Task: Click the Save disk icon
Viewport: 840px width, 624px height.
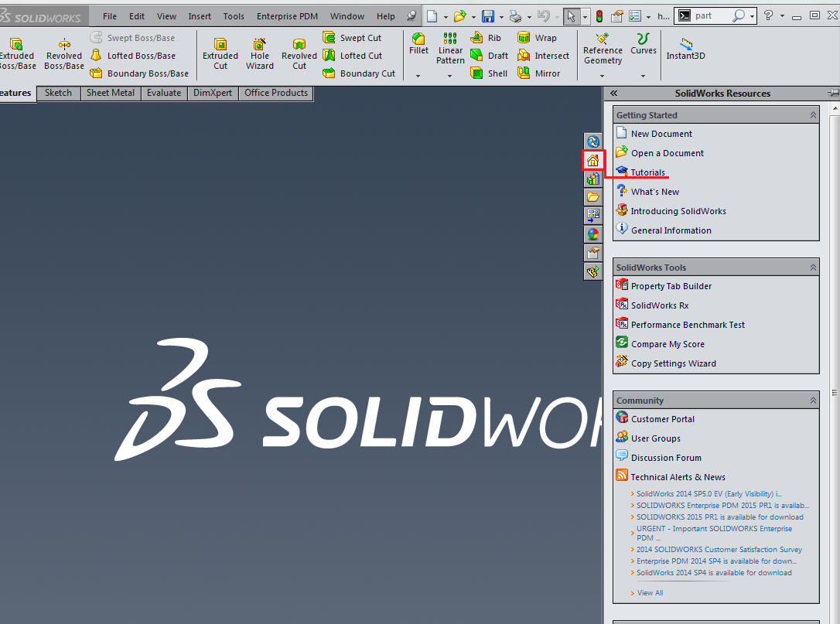Action: click(x=488, y=16)
